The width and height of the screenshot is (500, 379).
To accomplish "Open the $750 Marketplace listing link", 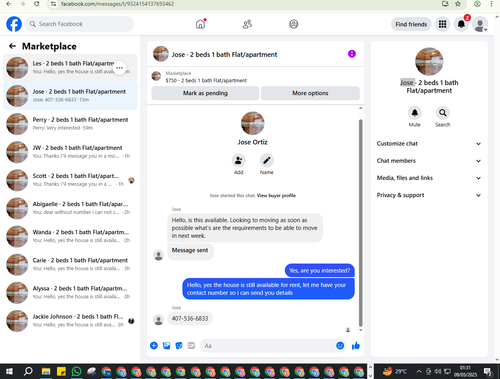I will (206, 80).
